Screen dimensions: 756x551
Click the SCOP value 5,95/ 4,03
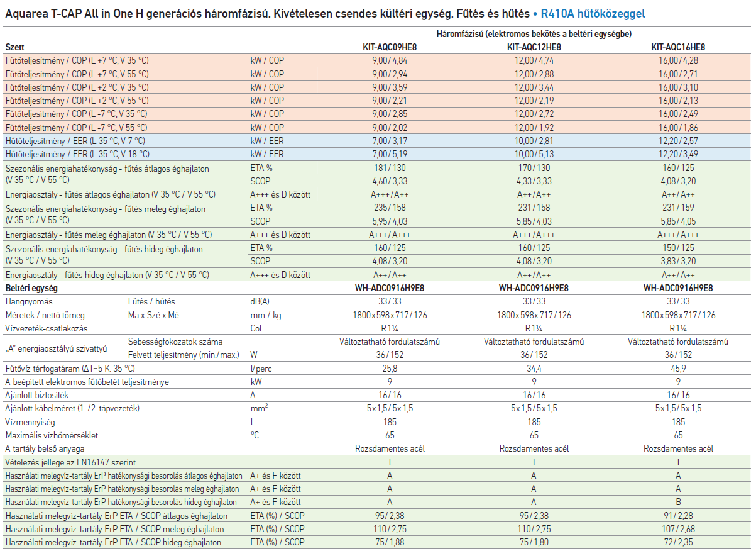tap(390, 221)
